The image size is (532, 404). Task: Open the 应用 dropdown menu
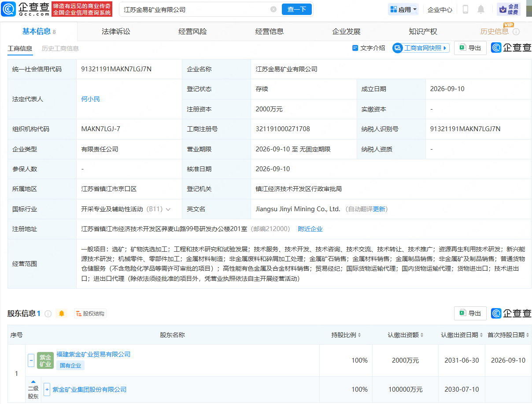403,9
